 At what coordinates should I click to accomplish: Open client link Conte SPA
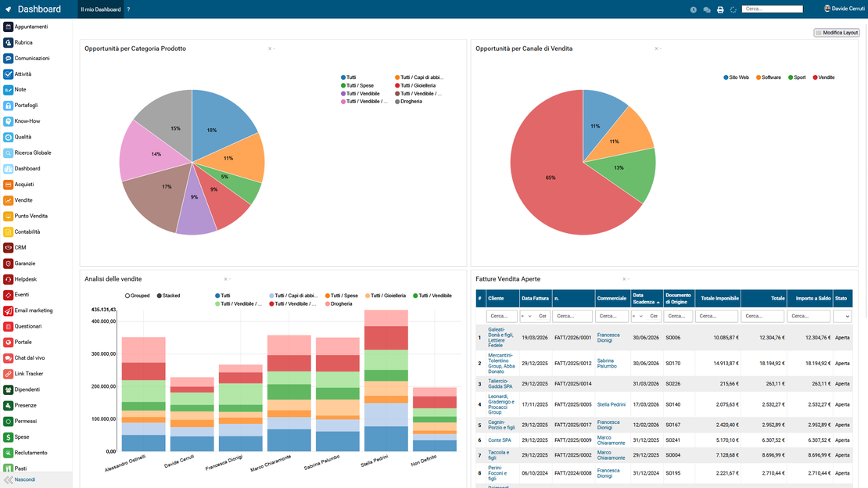click(500, 440)
